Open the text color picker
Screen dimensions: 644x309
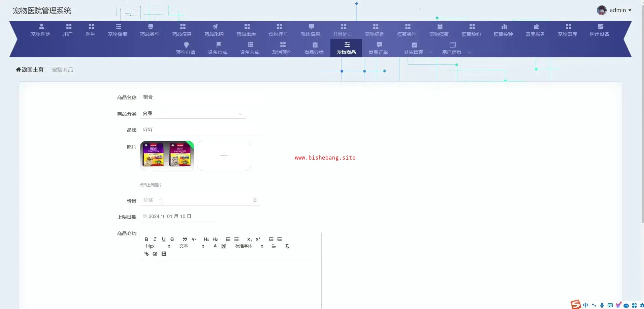(215, 246)
